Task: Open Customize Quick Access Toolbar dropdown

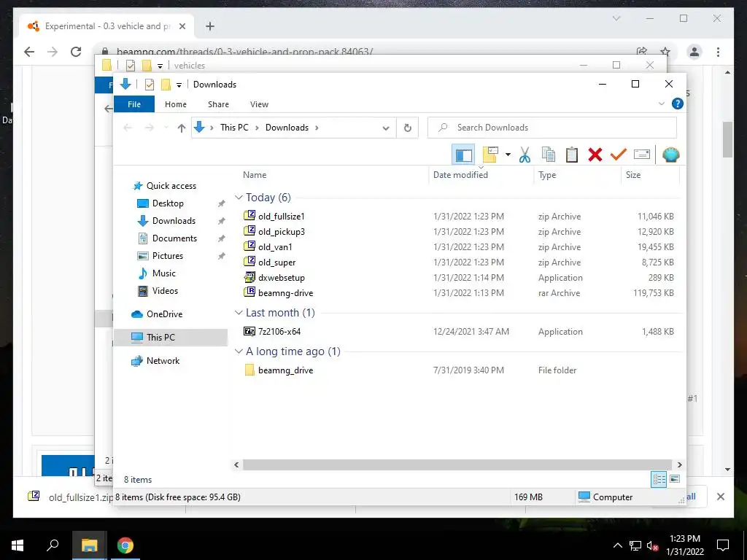Action: pos(179,85)
